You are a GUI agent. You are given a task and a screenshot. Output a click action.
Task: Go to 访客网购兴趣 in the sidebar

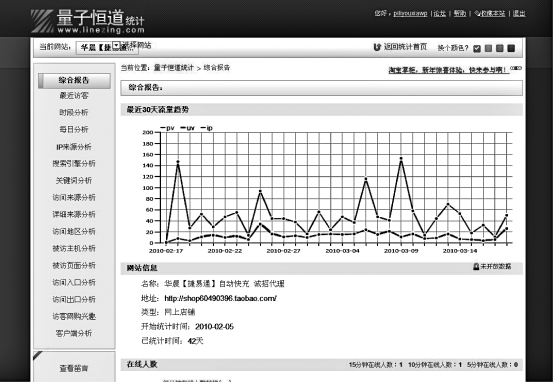pos(74,316)
